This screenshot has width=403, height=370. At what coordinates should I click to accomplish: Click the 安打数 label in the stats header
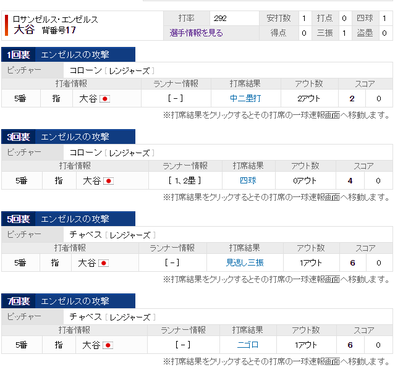coord(279,18)
